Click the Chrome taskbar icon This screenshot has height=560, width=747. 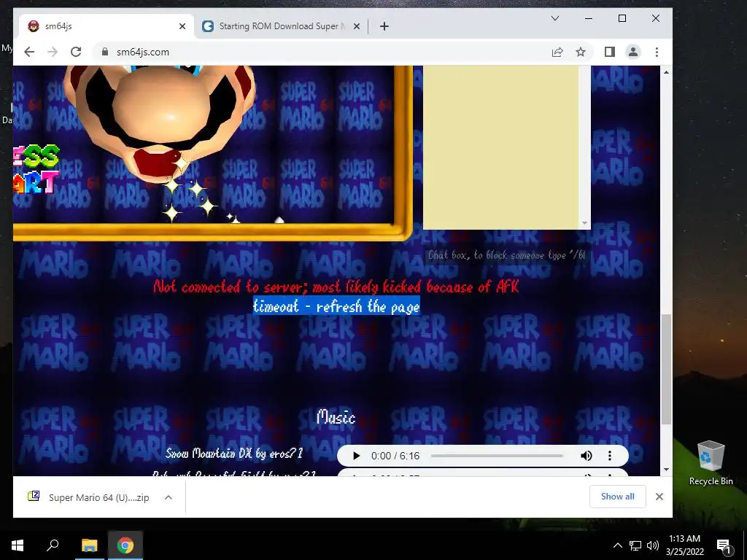point(125,545)
